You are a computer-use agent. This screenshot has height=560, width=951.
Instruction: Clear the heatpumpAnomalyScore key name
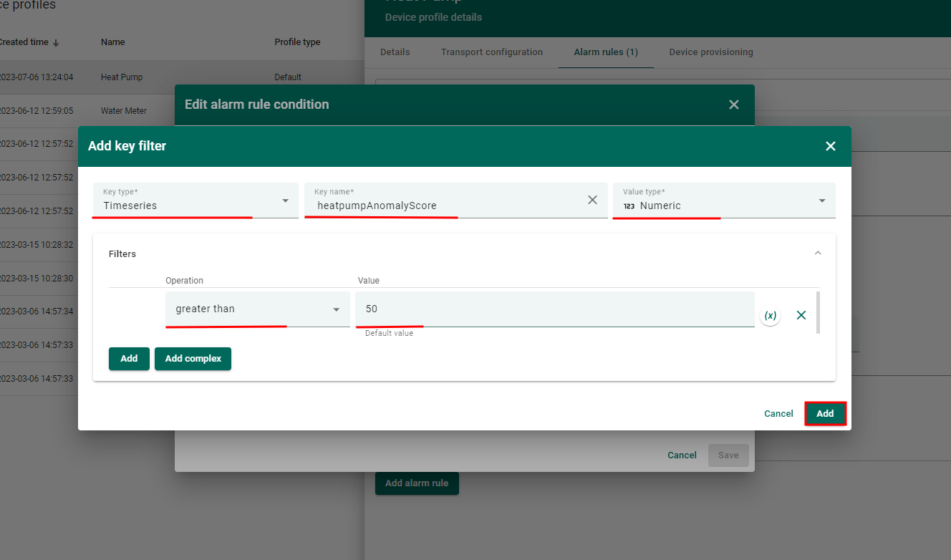[x=592, y=201]
